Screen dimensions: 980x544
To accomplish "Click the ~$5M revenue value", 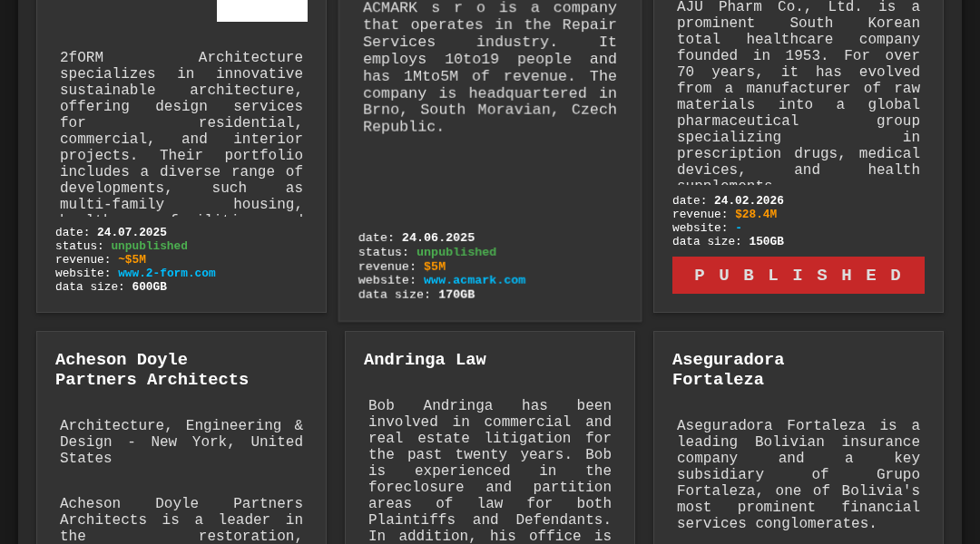I will (x=132, y=259).
